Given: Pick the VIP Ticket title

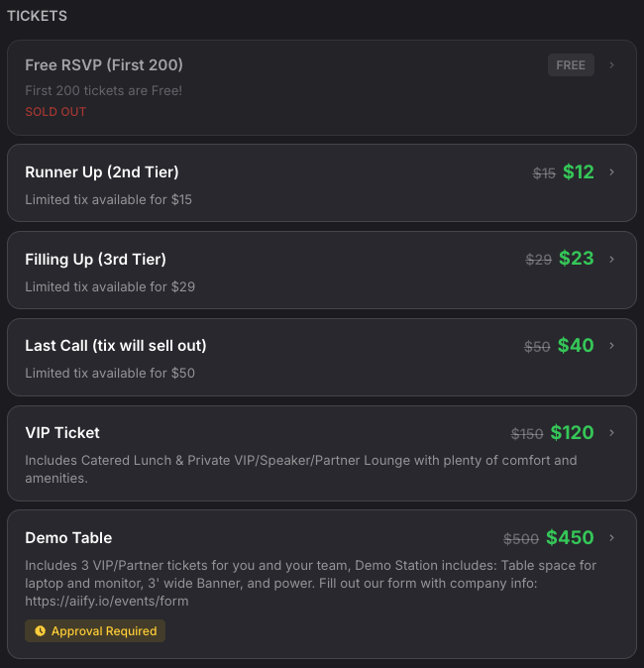Looking at the screenshot, I should pos(62,433).
